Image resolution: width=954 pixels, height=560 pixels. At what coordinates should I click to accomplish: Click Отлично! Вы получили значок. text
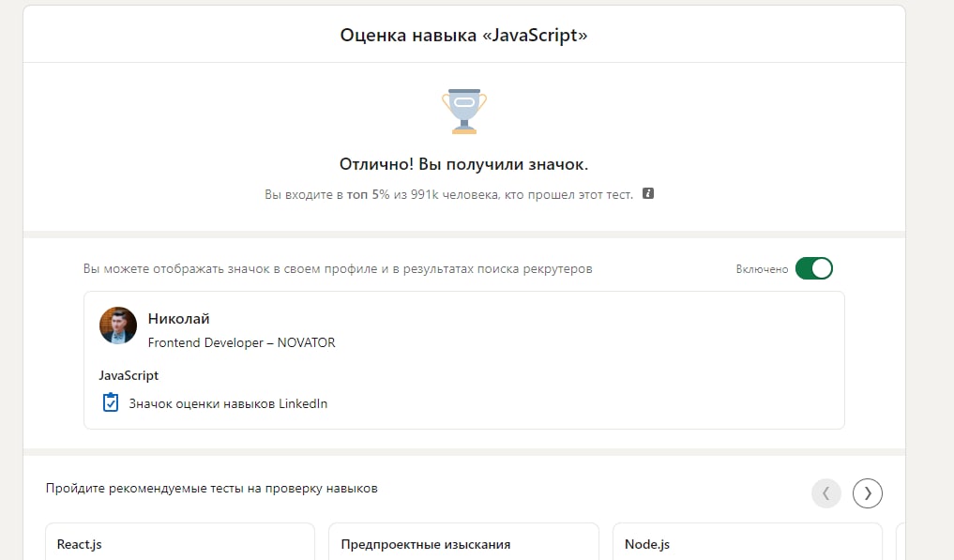click(463, 164)
